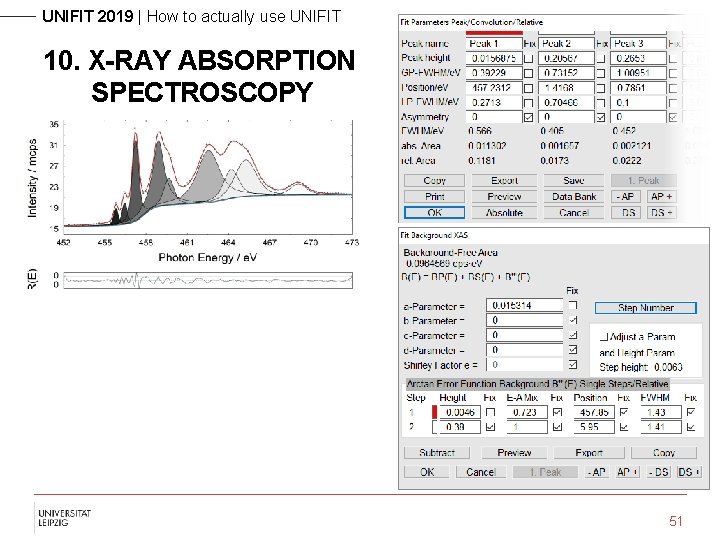720x540 pixels.
Task: Select Peak 1 LP-FWHM field 0.2713
Action: [494, 102]
